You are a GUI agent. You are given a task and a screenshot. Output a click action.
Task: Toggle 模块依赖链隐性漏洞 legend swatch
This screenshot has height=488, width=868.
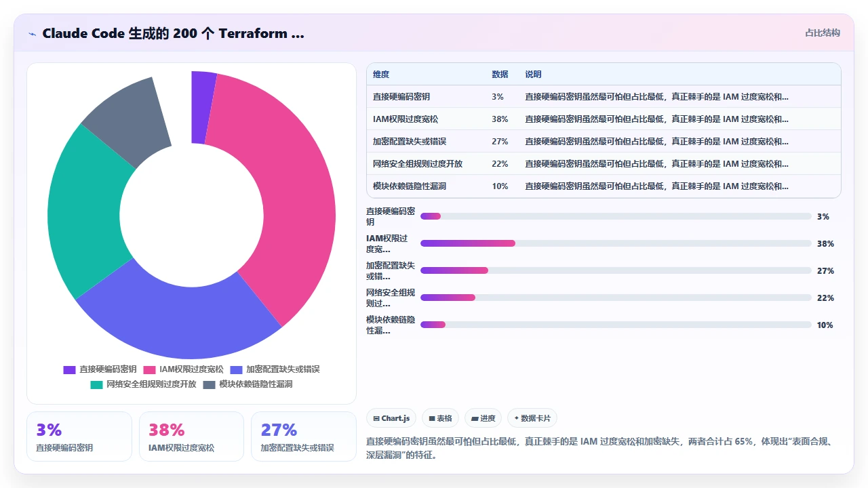click(209, 384)
